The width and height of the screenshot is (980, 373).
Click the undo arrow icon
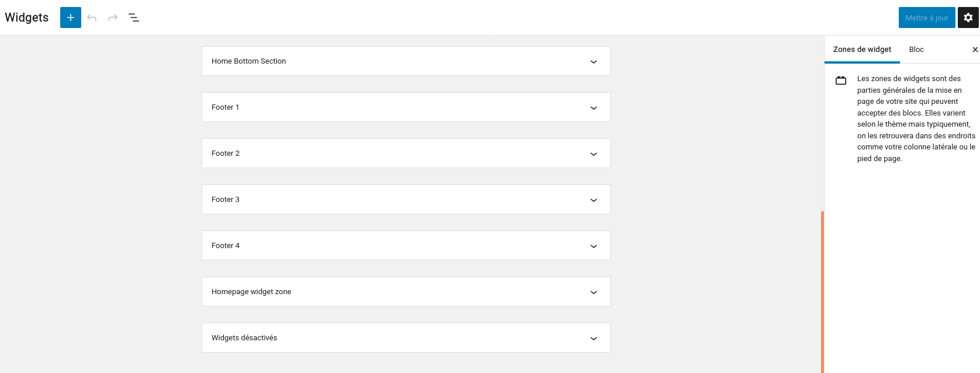pos(92,18)
